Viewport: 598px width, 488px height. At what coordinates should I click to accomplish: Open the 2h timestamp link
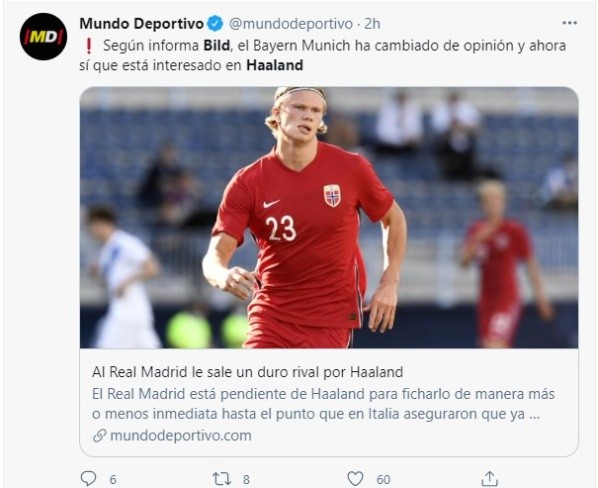[x=372, y=24]
